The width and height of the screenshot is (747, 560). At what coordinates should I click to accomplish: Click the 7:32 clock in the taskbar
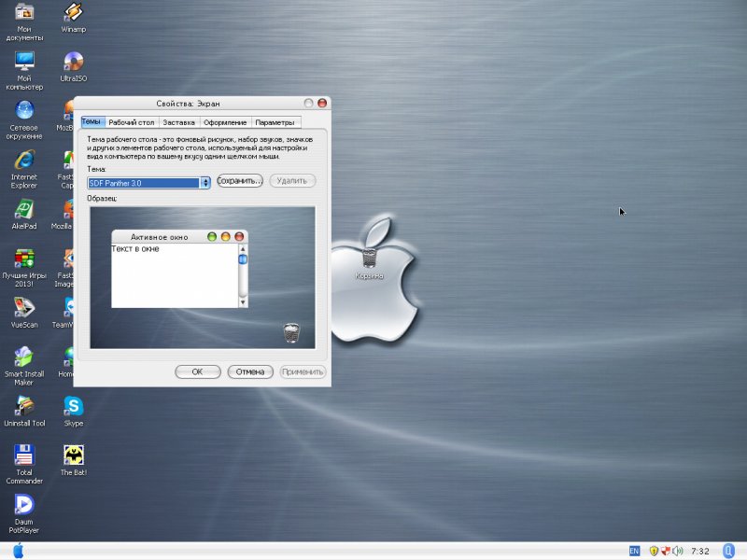point(699,551)
